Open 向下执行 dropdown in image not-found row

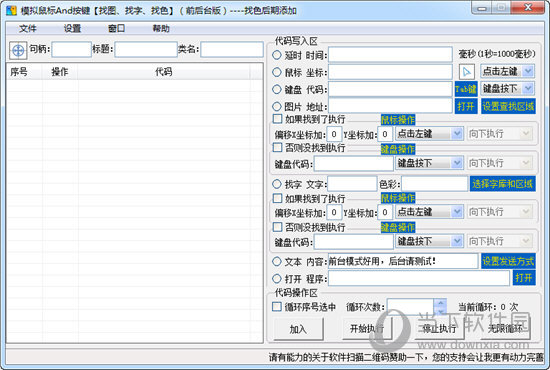pos(499,163)
